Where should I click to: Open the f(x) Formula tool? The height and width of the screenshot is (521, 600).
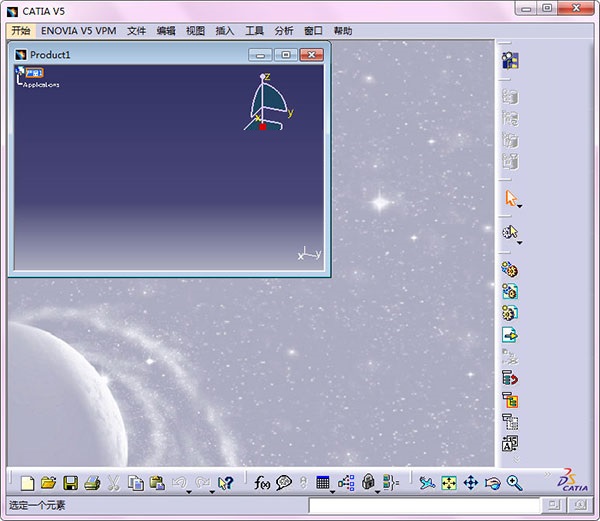coord(262,483)
